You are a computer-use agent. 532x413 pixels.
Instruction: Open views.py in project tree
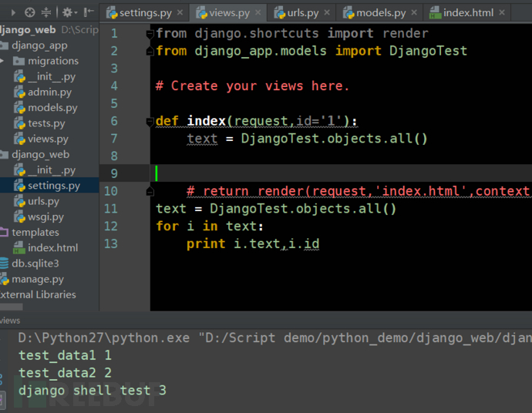pyautogui.click(x=41, y=139)
